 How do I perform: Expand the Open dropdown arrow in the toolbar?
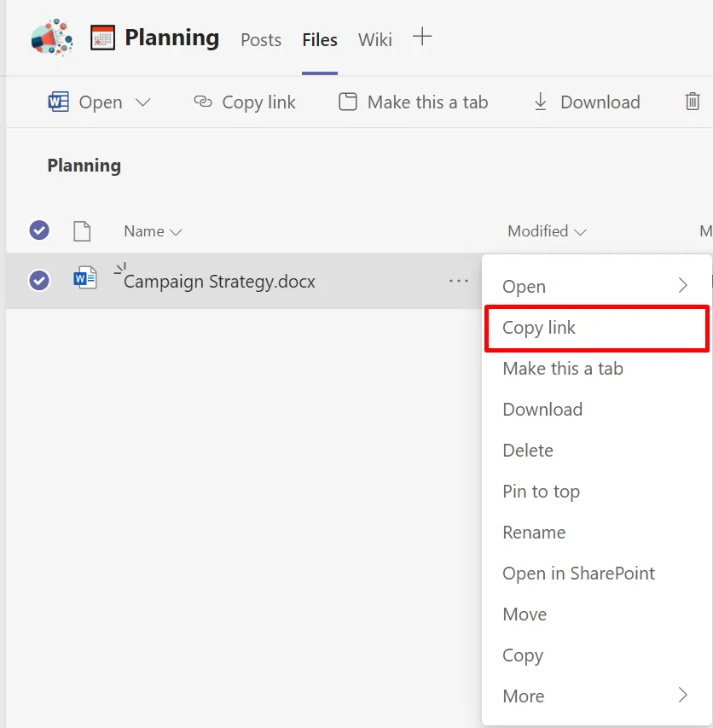click(x=143, y=102)
